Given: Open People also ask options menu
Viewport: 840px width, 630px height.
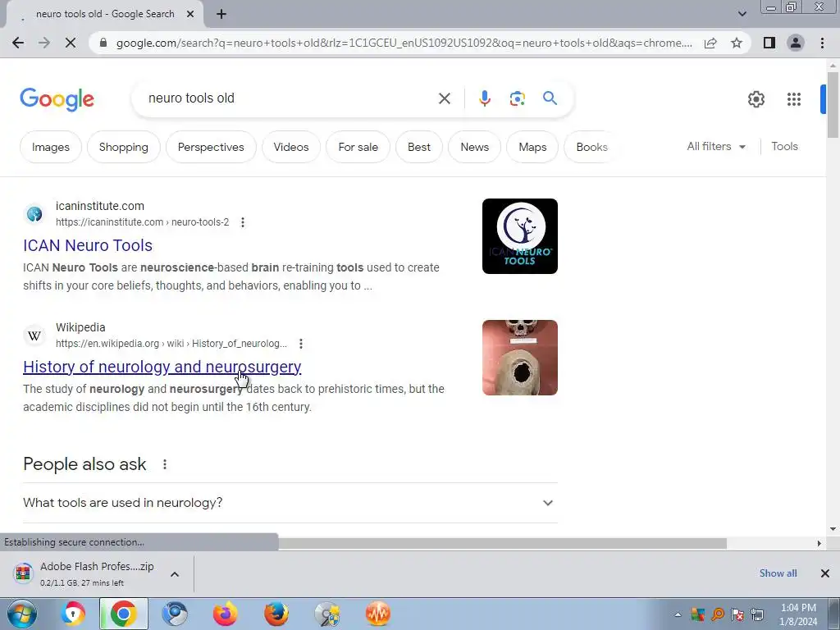Looking at the screenshot, I should 165,464.
